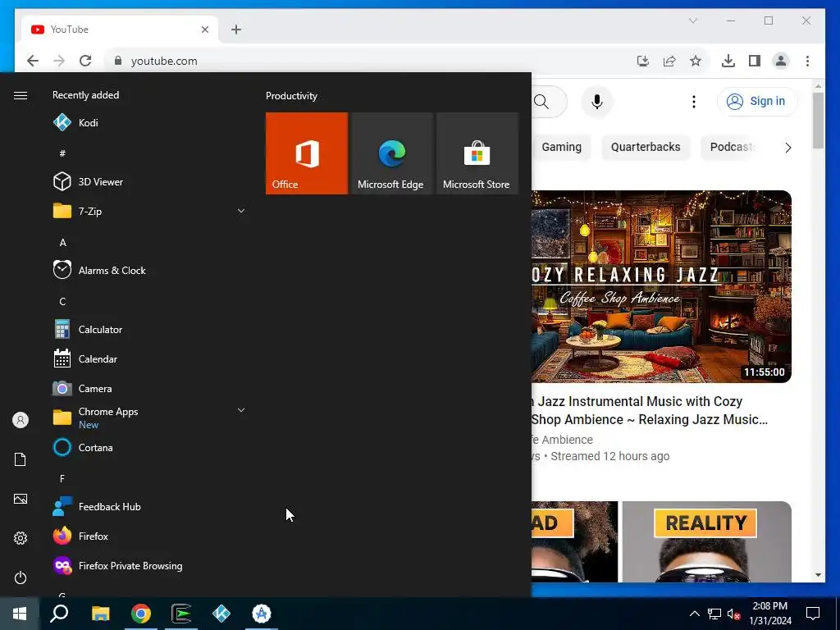Open Alarms & Clock app
This screenshot has height=630, width=840.
point(150,270)
